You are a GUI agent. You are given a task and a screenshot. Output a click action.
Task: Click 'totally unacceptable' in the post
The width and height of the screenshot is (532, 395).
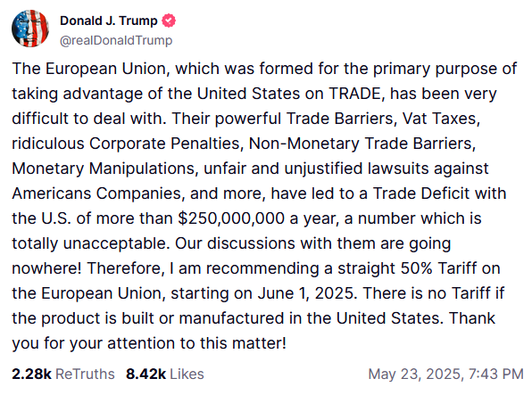coord(91,243)
